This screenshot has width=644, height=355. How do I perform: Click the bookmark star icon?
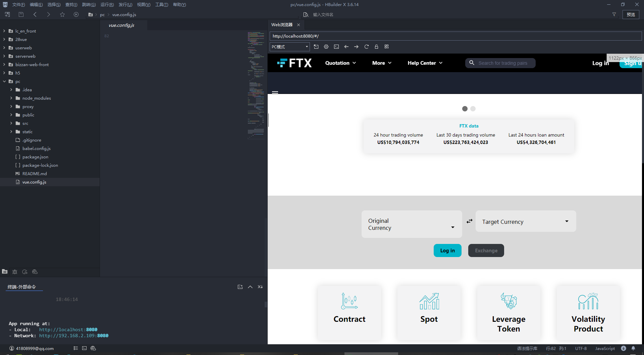click(62, 14)
